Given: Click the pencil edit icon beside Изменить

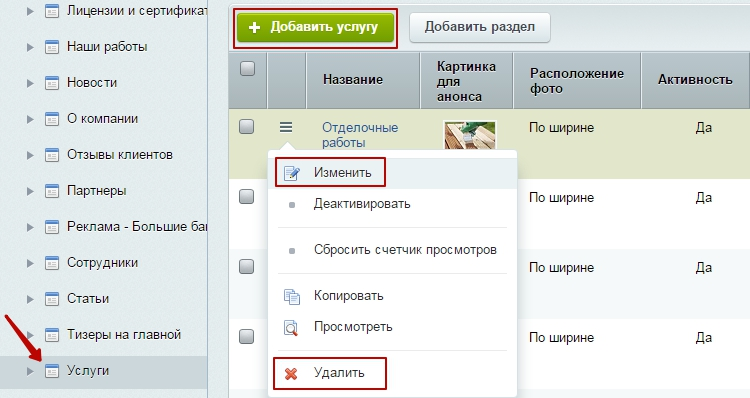Looking at the screenshot, I should coord(292,173).
